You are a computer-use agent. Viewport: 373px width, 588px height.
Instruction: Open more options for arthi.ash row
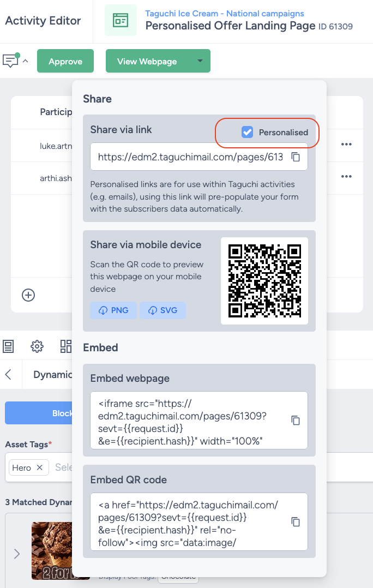346,176
